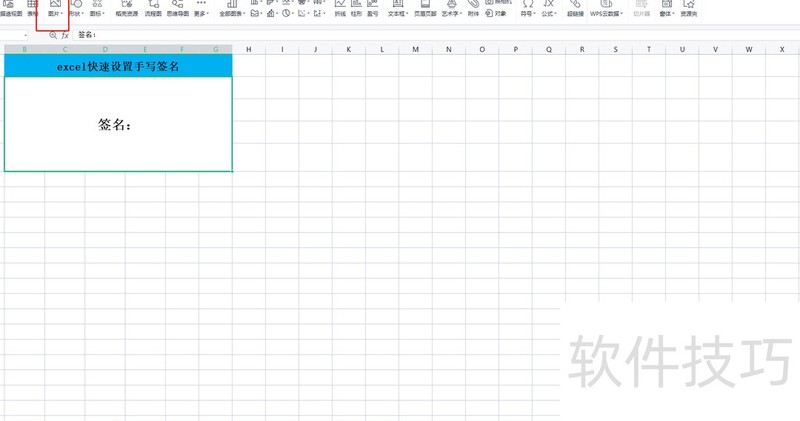Select column C header
The width and height of the screenshot is (800, 421).
(65, 49)
